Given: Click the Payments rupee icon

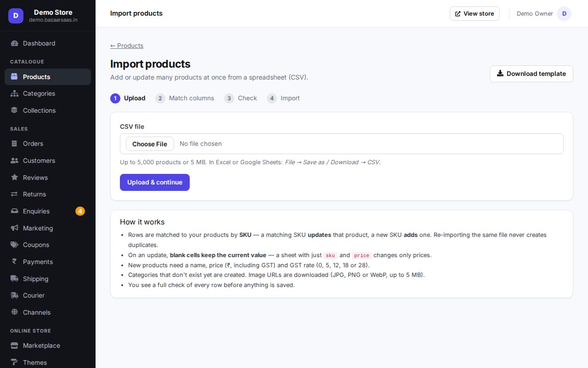Looking at the screenshot, I should tap(14, 262).
